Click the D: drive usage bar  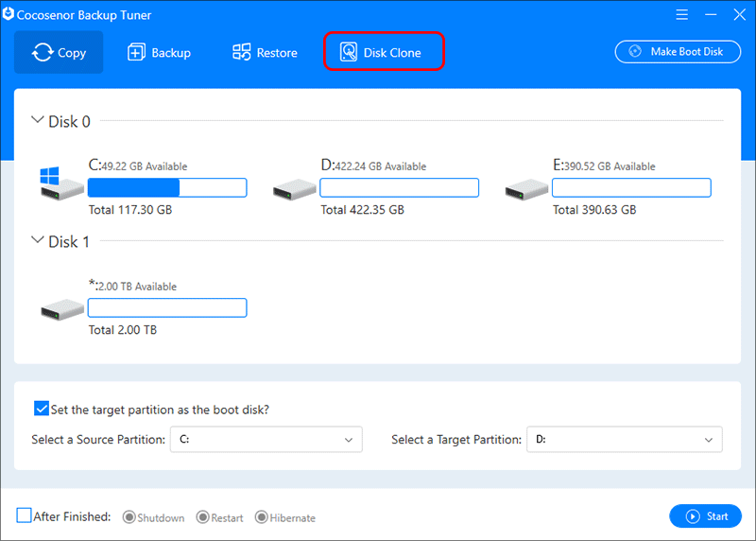pyautogui.click(x=399, y=187)
